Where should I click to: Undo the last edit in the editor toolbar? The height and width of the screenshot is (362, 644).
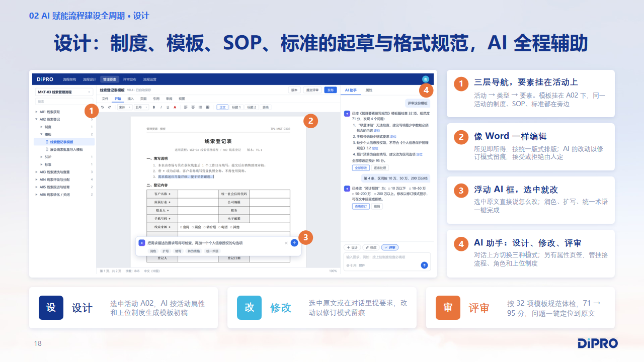[x=103, y=107]
